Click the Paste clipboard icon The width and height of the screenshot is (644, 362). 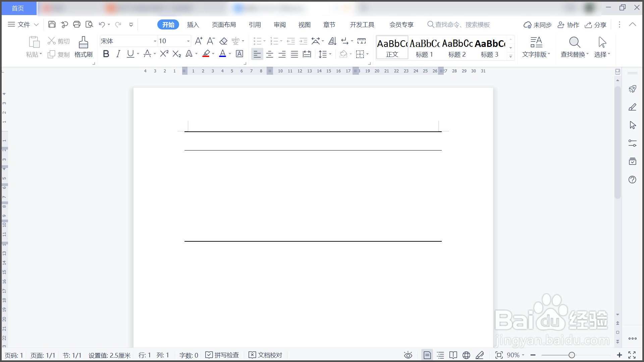34,43
